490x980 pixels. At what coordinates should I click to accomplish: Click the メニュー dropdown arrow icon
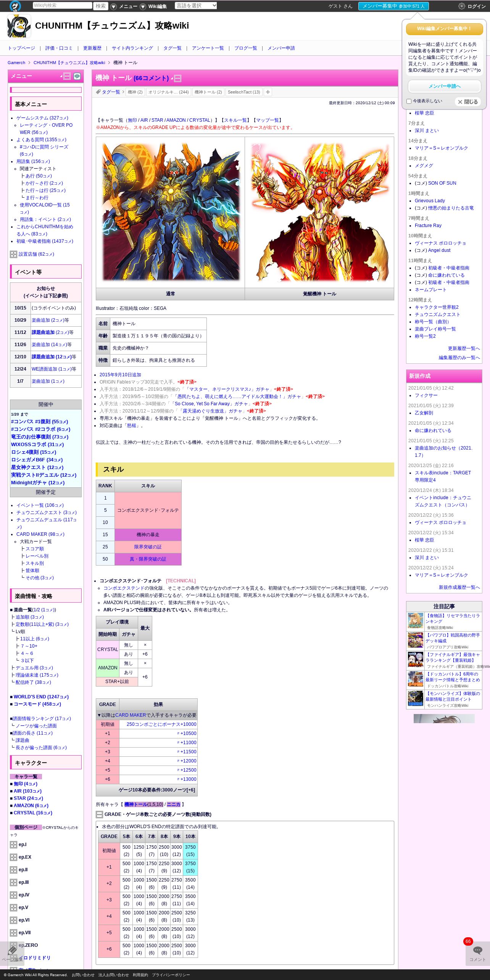(113, 6)
